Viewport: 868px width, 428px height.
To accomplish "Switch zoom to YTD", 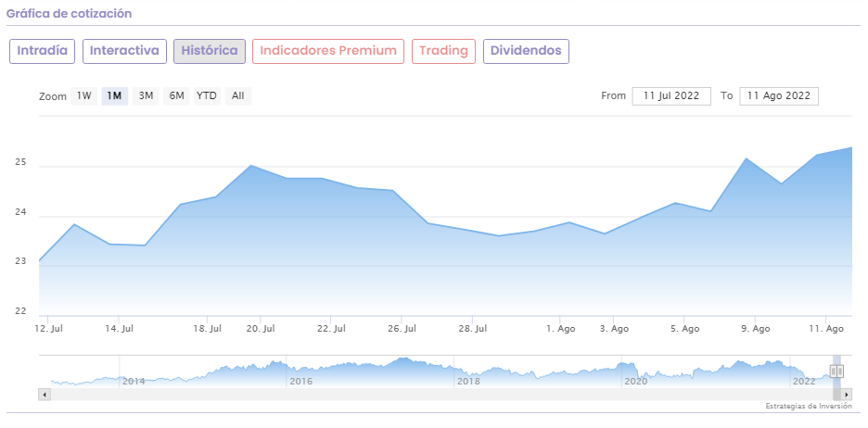I will tap(207, 96).
